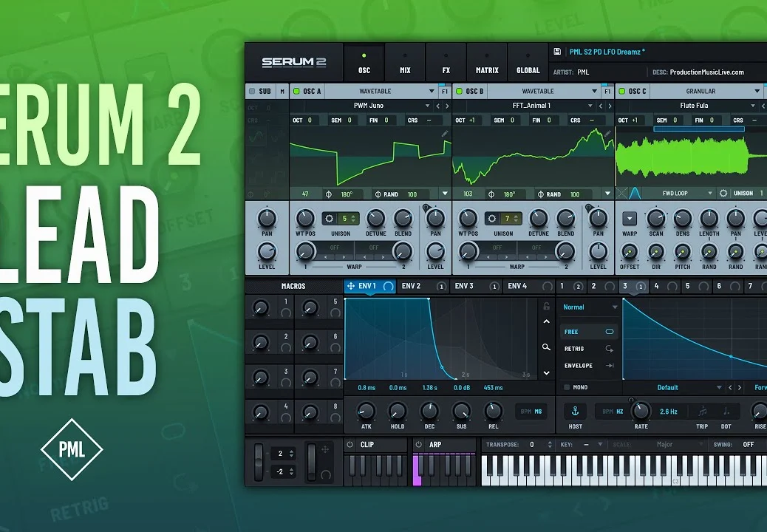This screenshot has width=767, height=532.
Task: Open the LFO Default shape dropdown
Action: pyautogui.click(x=674, y=388)
